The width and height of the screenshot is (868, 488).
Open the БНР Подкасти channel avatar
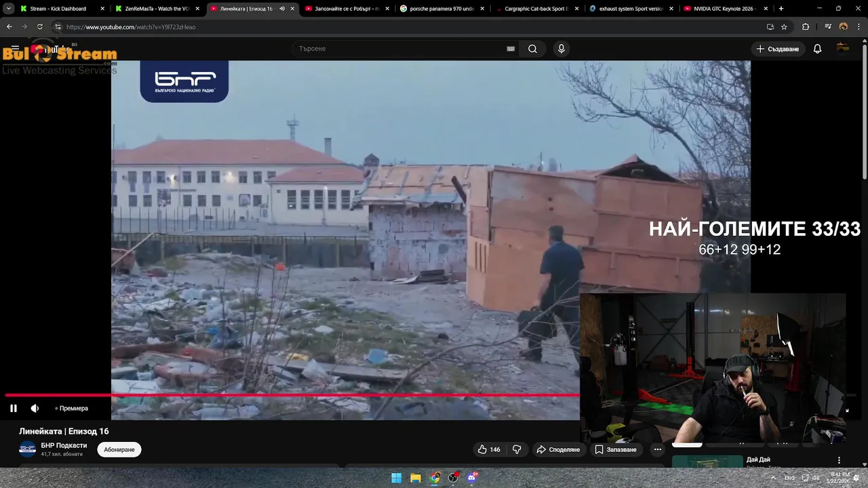coord(27,449)
